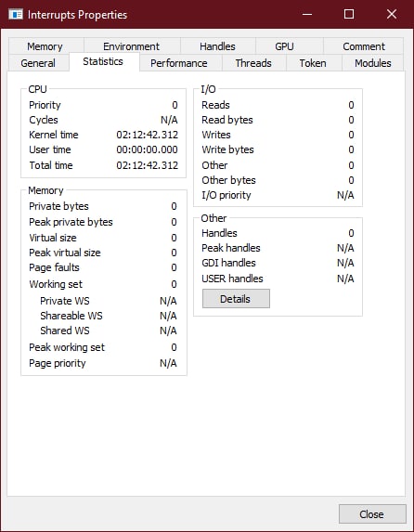This screenshot has height=532, width=414.
Task: Click the Private WS label
Action: (x=65, y=301)
